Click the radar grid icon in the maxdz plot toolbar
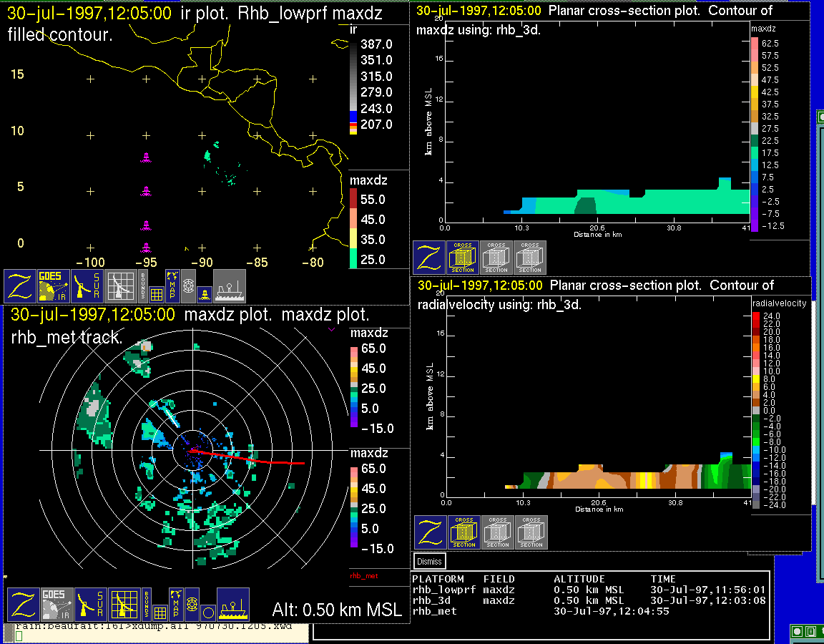Screen dimensions: 824x644 click(123, 605)
